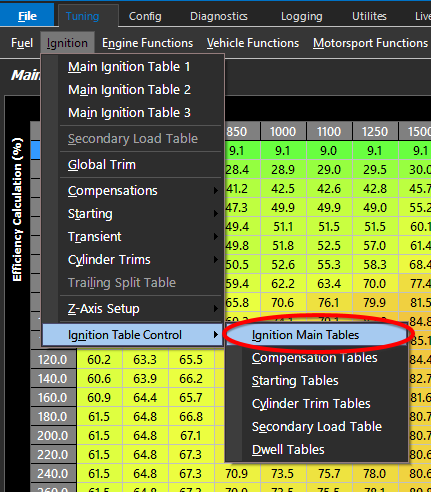The width and height of the screenshot is (431, 492).
Task: Click cell 62.2 under 1000 column
Action: 283,284
